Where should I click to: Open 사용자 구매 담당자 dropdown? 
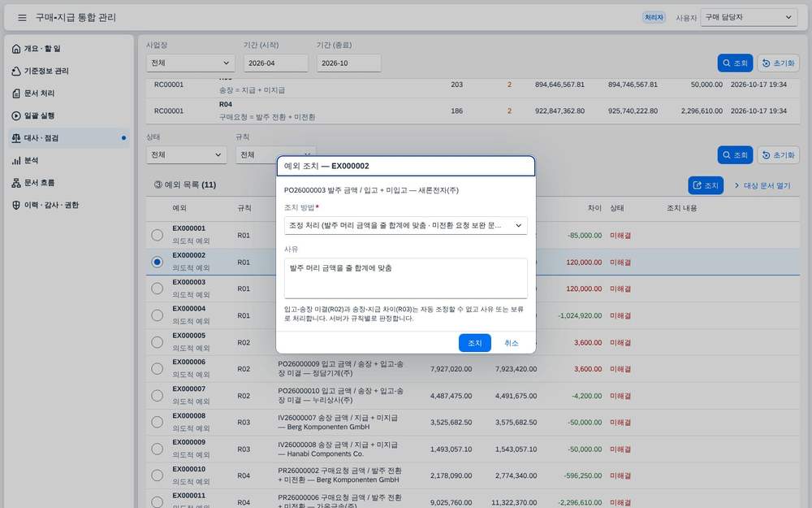(x=749, y=17)
